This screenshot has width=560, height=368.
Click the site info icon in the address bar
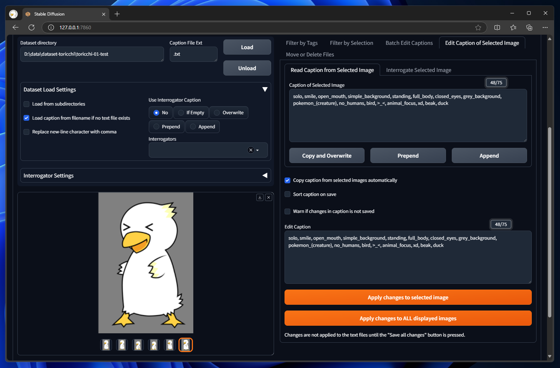coord(51,28)
